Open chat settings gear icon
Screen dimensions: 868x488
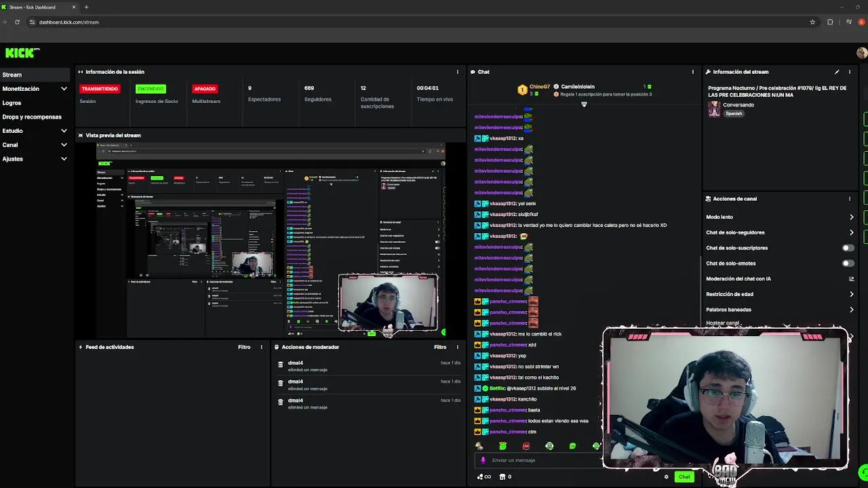click(666, 476)
